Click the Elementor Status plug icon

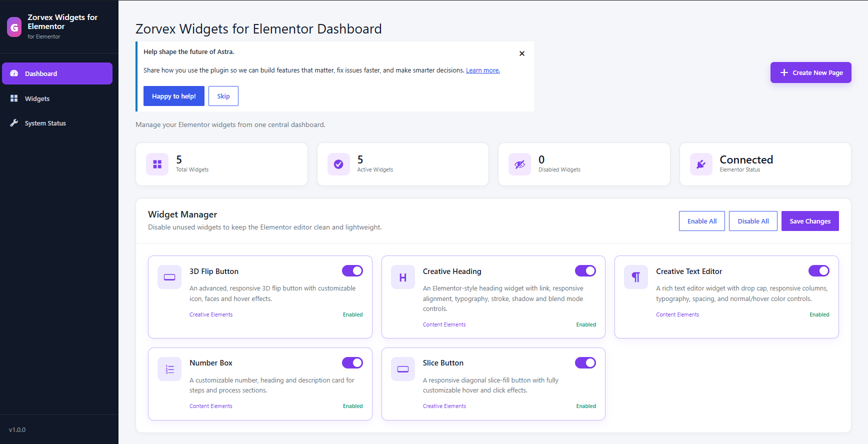pos(701,164)
